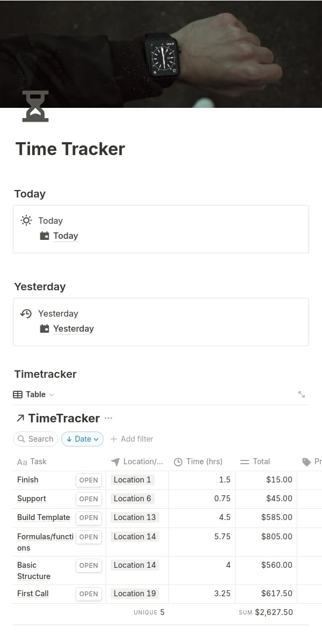Click the Today link in the callout
The width and height of the screenshot is (322, 644).
65,236
